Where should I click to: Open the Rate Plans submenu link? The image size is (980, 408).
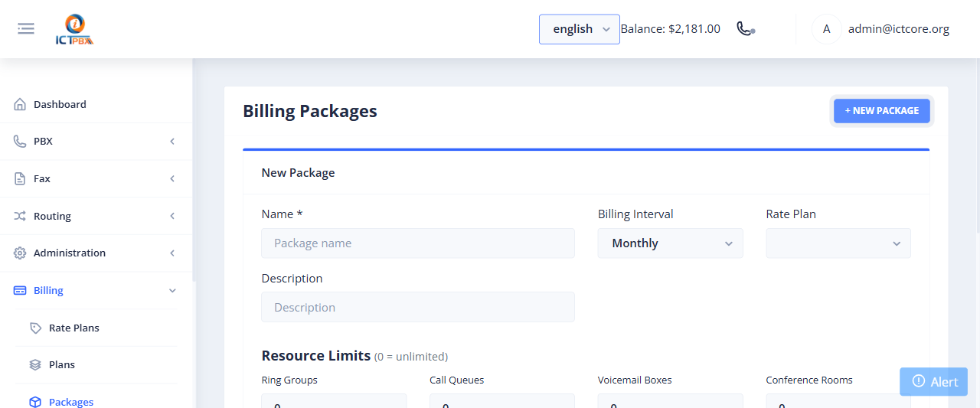[96, 328]
